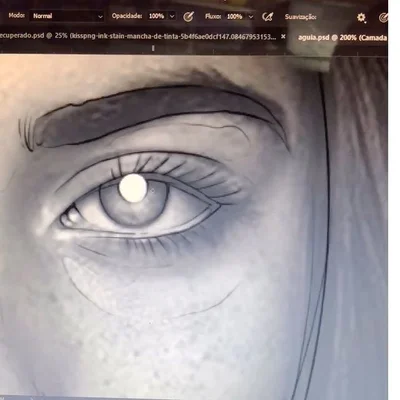Click the Opacidade 100% value field
400x400 pixels.
pyautogui.click(x=156, y=16)
